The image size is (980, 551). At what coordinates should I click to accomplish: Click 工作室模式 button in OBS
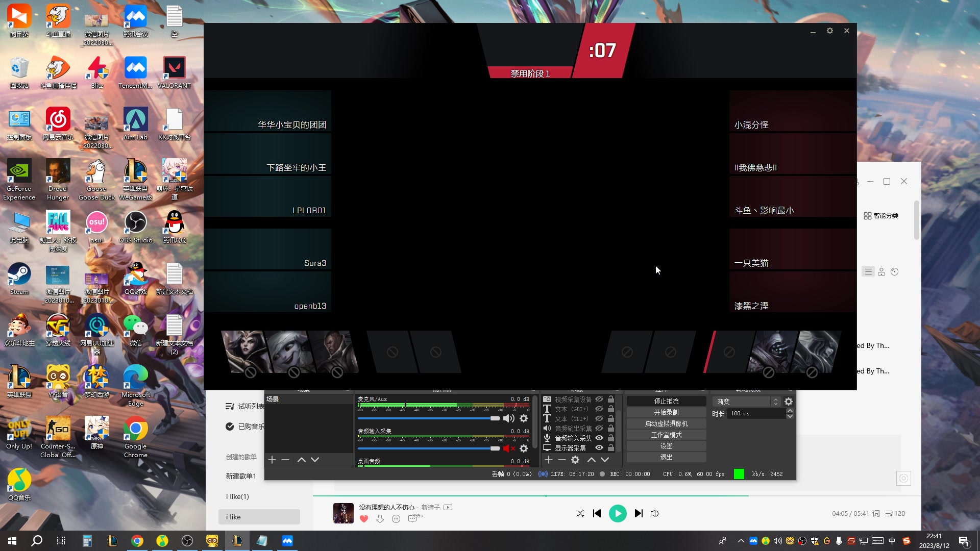click(666, 435)
